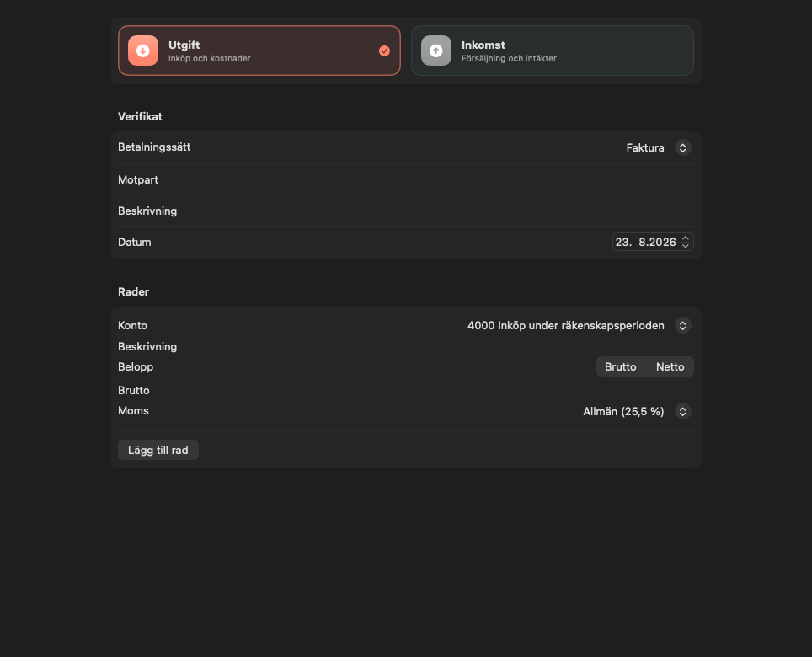Click the Datum date field

coord(653,242)
